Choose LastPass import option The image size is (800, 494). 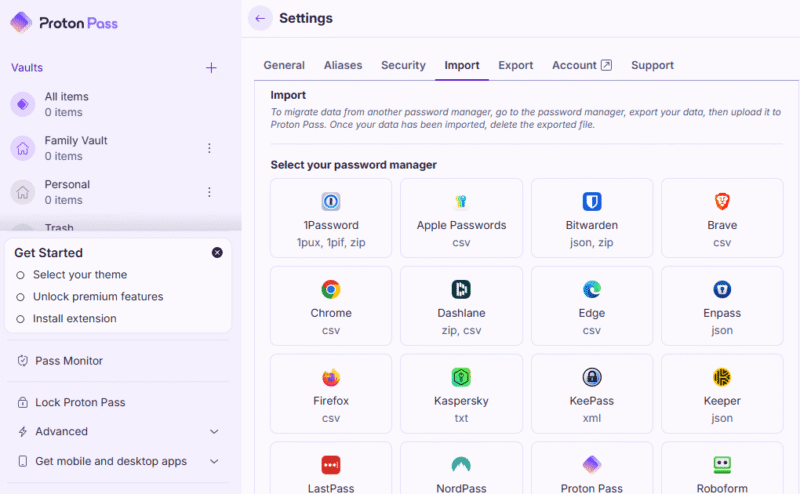(x=331, y=468)
